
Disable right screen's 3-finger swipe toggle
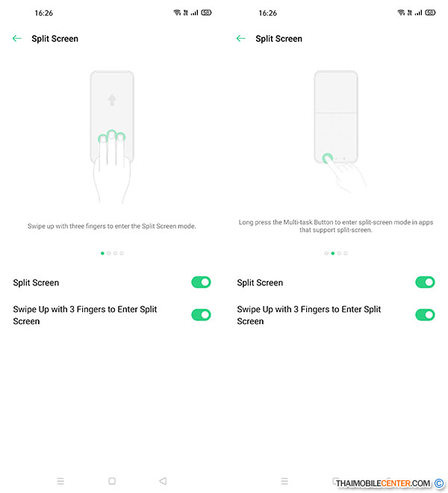(x=425, y=314)
